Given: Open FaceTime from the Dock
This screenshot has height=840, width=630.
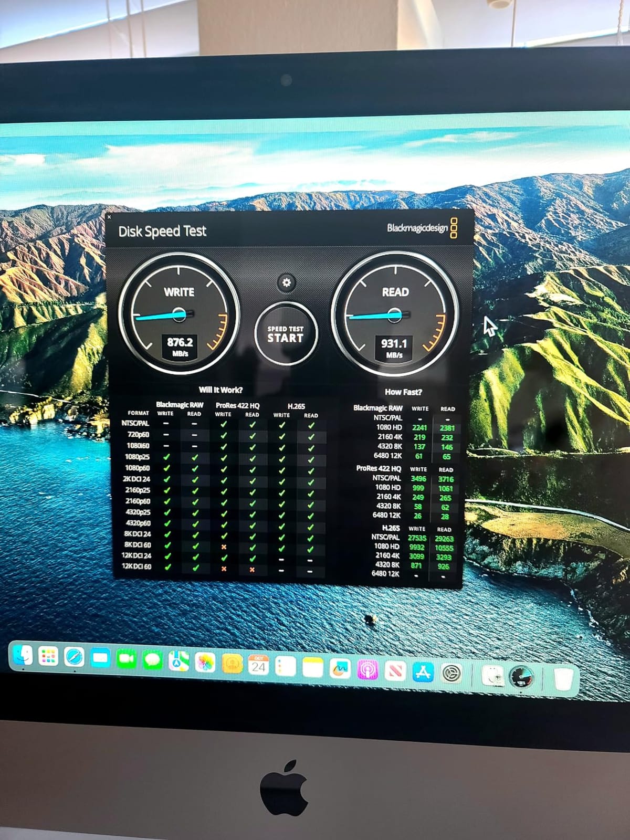Looking at the screenshot, I should 126,659.
